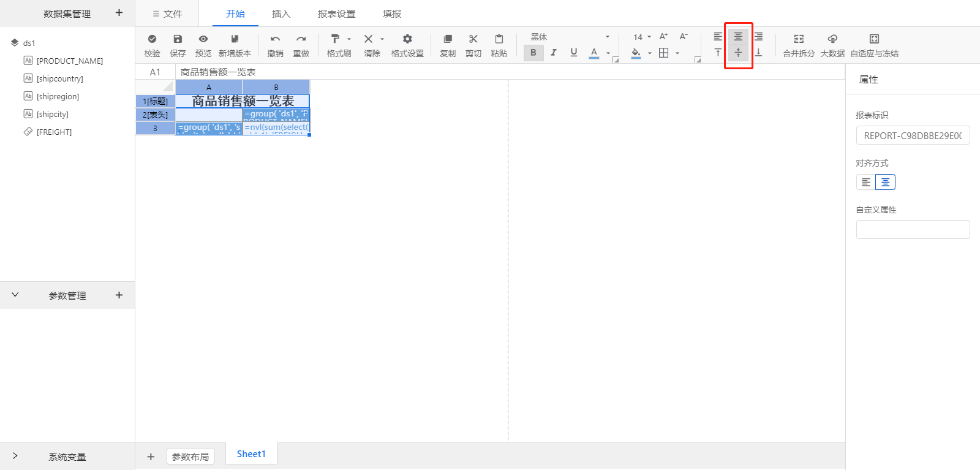The image size is (980, 470).
Task: Switch to the 插入 ribbon tab
Action: pyautogui.click(x=281, y=13)
